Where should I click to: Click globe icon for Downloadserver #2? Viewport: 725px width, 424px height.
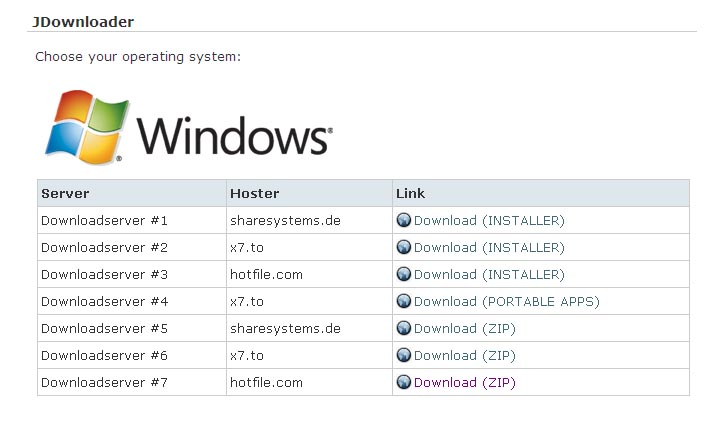(x=404, y=247)
